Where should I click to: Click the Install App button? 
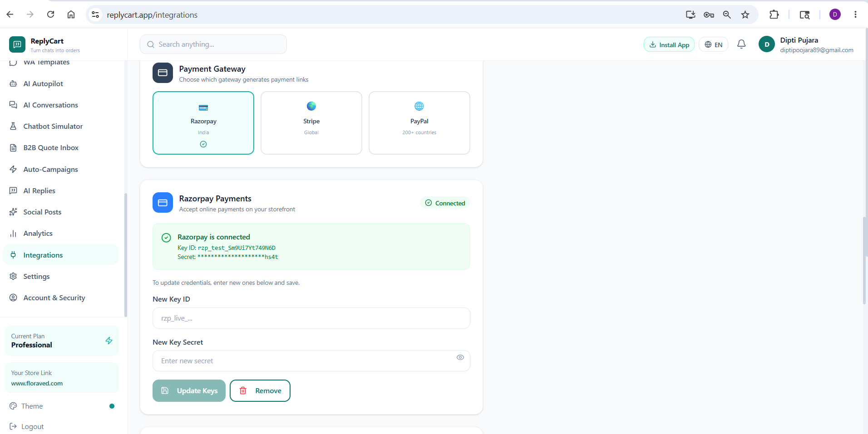669,44
